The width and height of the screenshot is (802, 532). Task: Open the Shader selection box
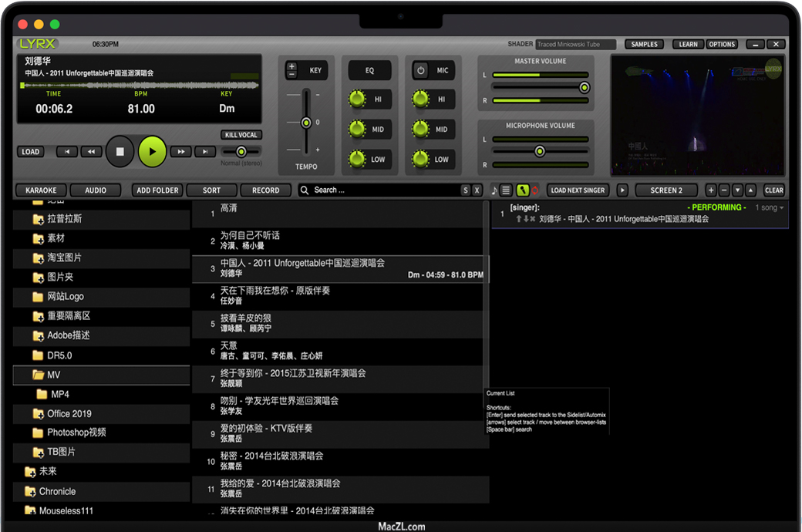[575, 45]
